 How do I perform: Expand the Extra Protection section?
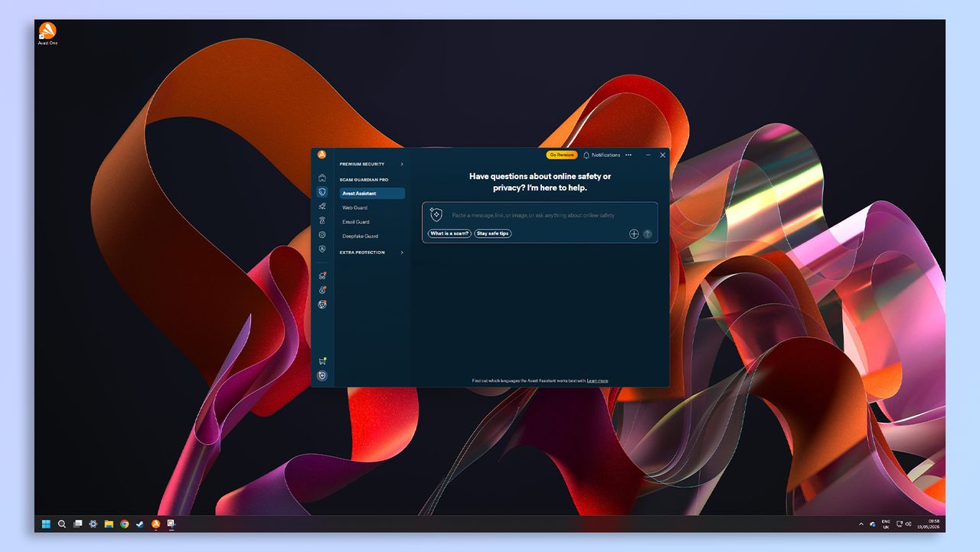[x=372, y=252]
